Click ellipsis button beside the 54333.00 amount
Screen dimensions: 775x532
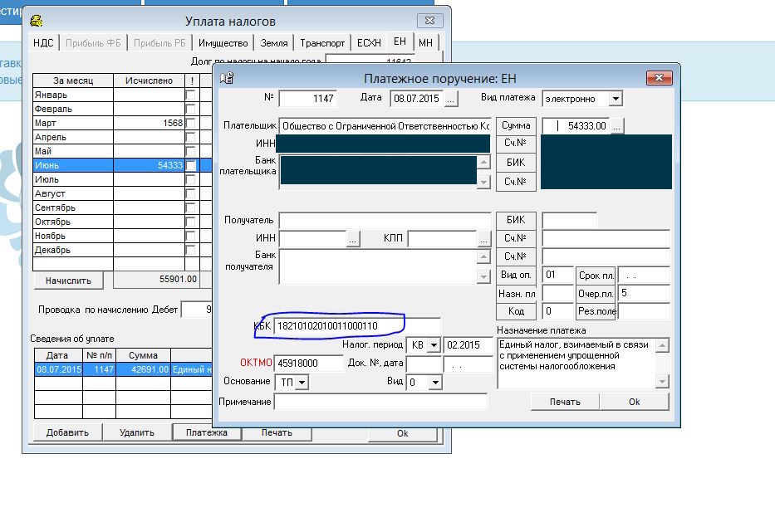616,126
